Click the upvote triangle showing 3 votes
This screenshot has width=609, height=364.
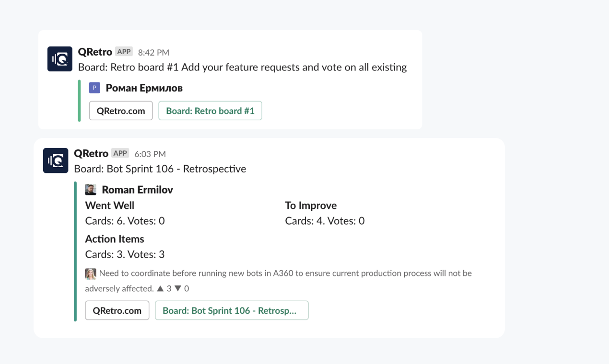coord(160,288)
